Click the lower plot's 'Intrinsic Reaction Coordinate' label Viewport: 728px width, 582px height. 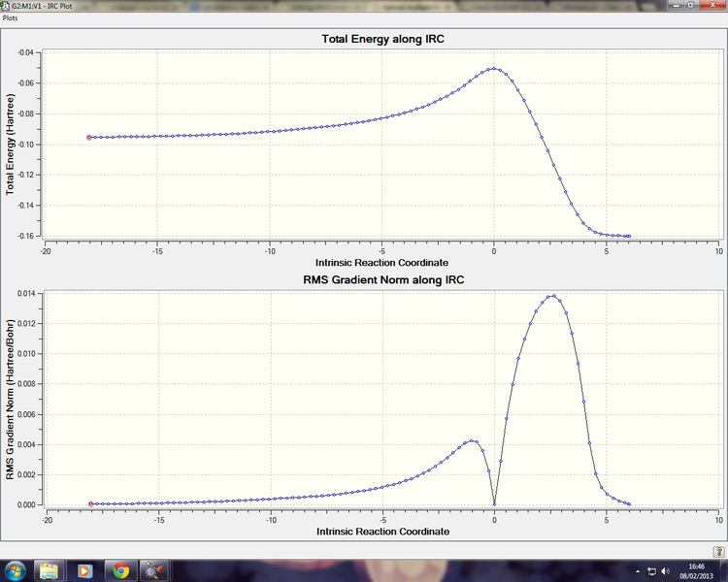tap(383, 532)
